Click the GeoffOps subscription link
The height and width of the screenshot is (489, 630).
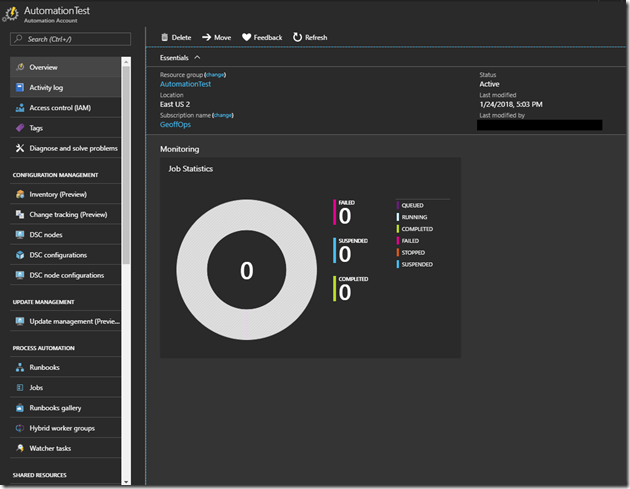click(x=176, y=125)
